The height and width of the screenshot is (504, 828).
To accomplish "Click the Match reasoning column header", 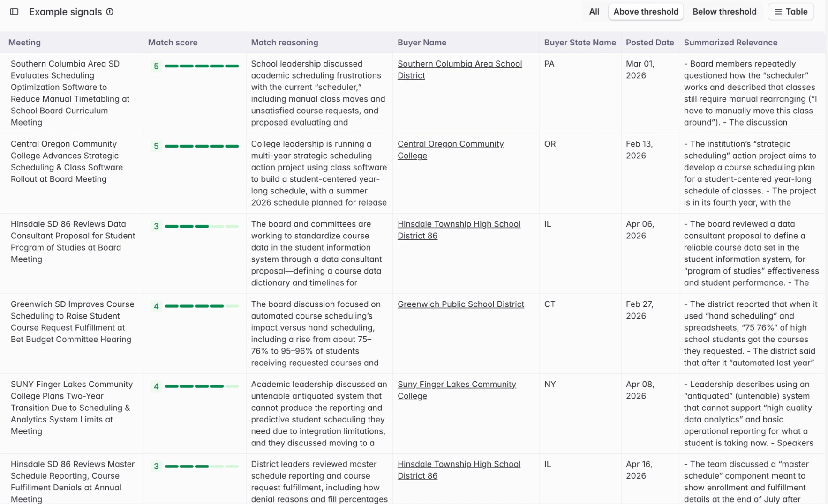I will point(285,43).
